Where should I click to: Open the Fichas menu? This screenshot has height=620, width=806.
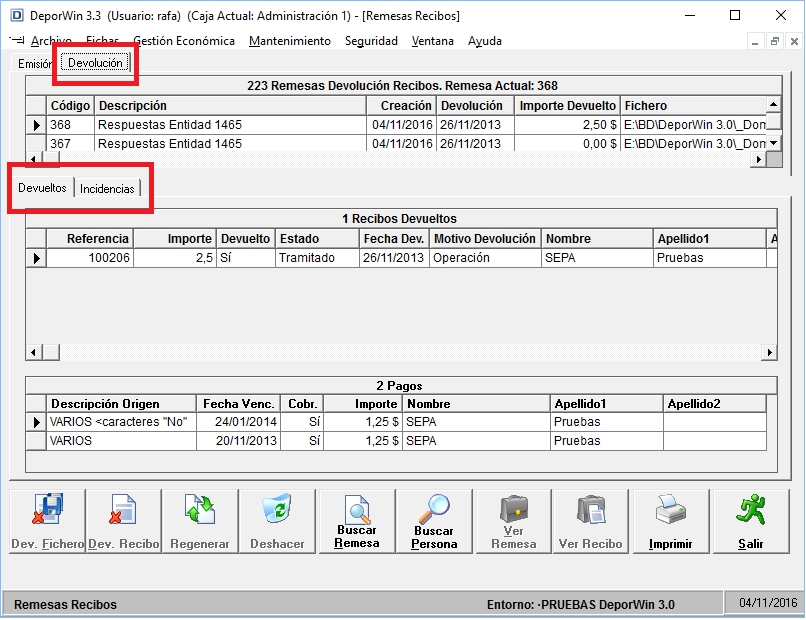[x=102, y=41]
